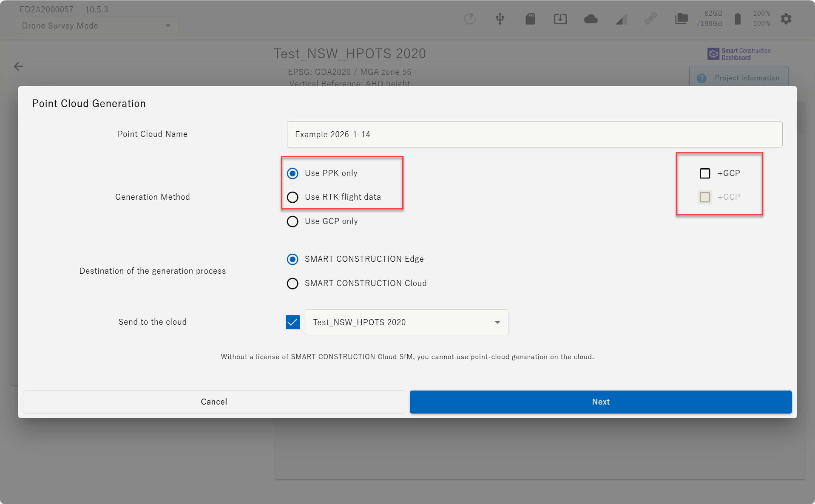Click the Generation Method label

coord(153,197)
